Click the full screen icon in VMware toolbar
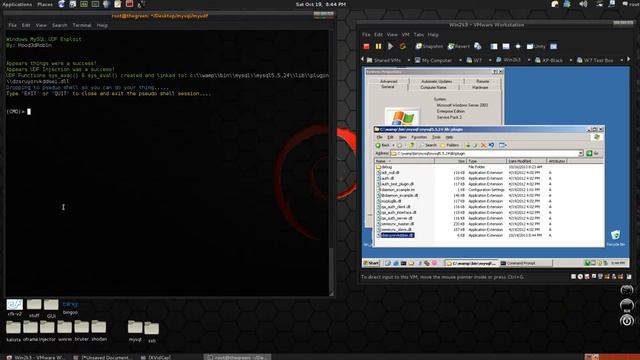The width and height of the screenshot is (640, 360). (x=518, y=47)
